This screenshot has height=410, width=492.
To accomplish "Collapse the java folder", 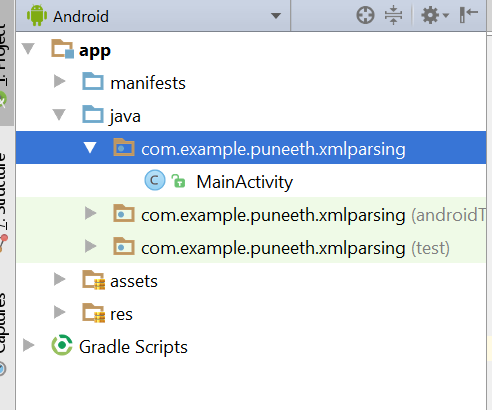I will [x=59, y=115].
